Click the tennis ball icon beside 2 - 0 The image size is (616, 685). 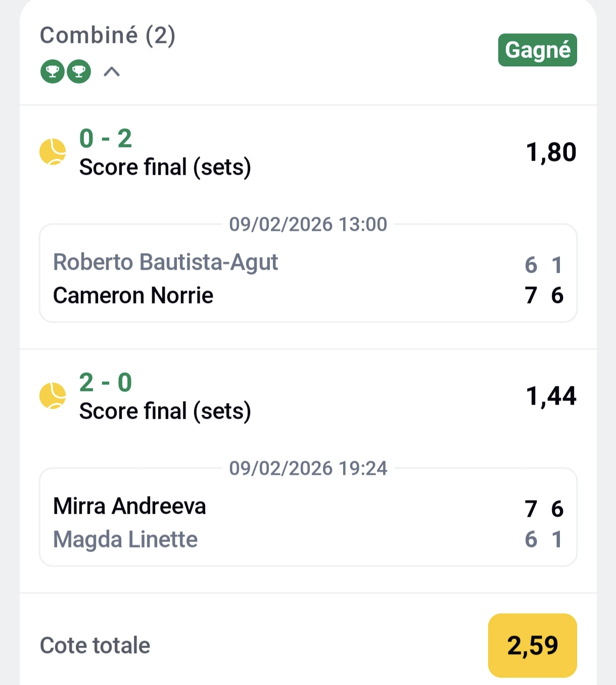click(x=53, y=396)
